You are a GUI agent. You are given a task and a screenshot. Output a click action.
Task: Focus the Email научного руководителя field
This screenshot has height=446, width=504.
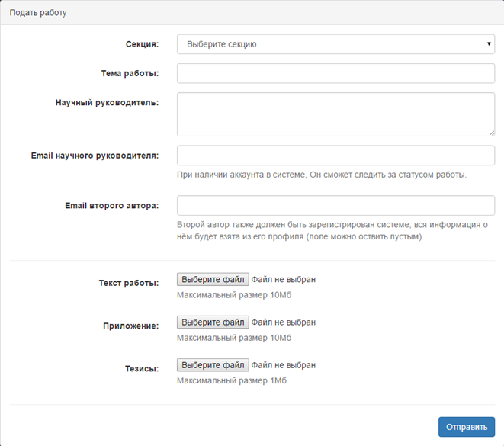pyautogui.click(x=335, y=156)
